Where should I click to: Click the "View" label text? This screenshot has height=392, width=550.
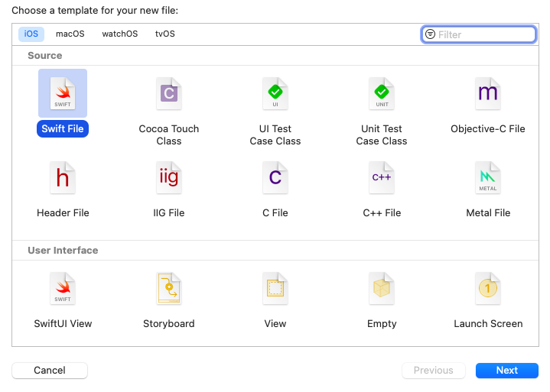(x=275, y=324)
